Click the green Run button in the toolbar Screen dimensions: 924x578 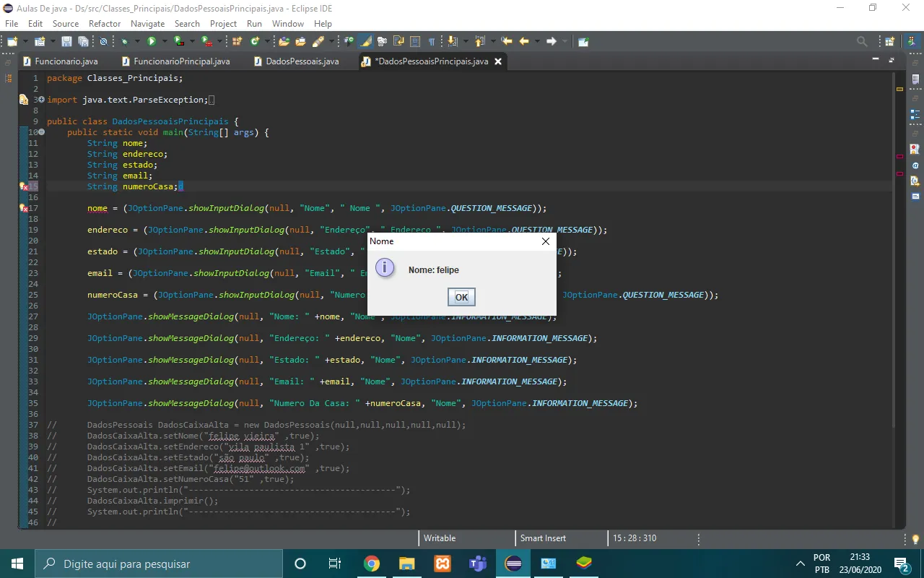152,42
